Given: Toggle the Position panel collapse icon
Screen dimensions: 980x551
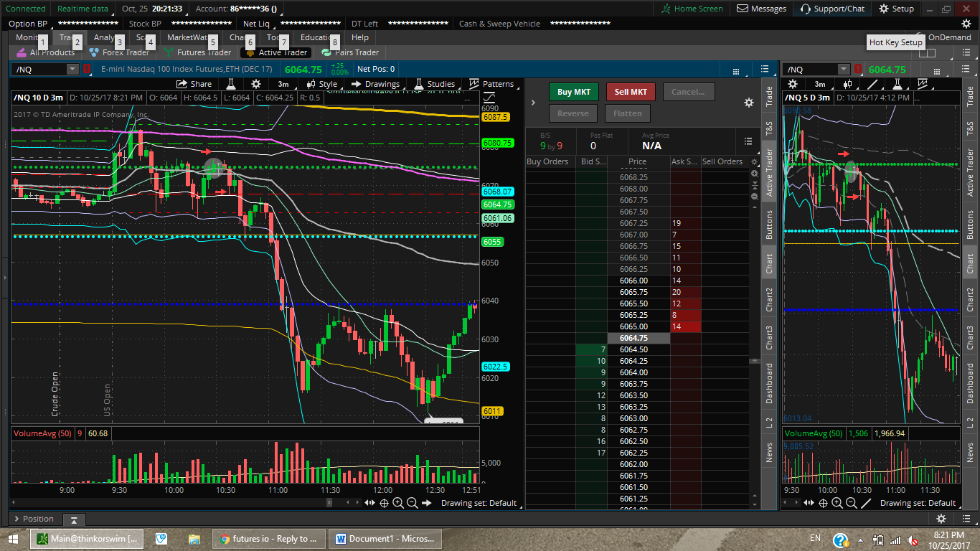Looking at the screenshot, I should click(x=74, y=519).
